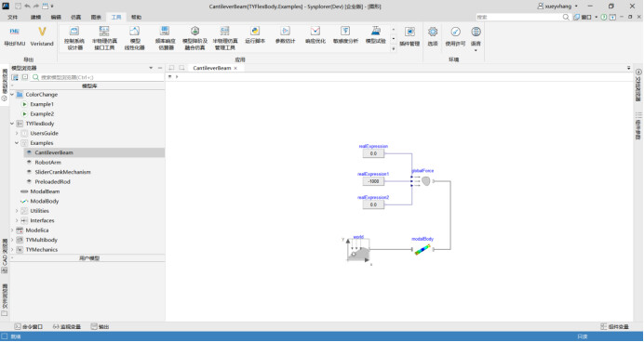Click the green help icon at top right
This screenshot has width=644, height=342.
click(603, 18)
